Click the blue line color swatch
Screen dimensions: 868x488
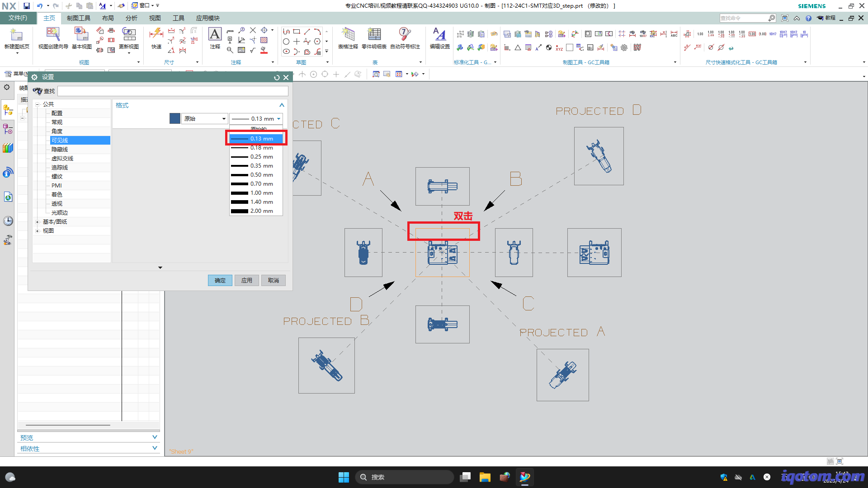tap(175, 119)
